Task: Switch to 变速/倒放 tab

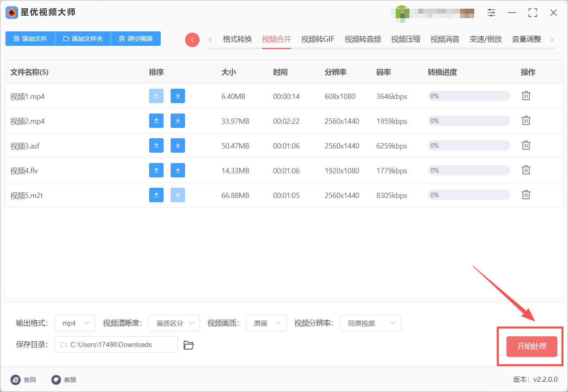Action: [x=486, y=39]
